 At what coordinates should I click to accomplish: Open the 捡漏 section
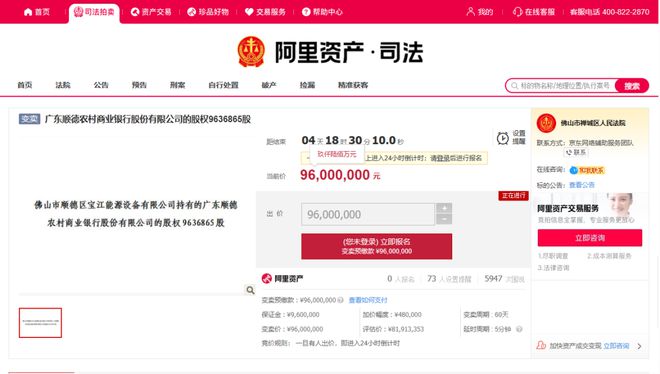tap(307, 85)
